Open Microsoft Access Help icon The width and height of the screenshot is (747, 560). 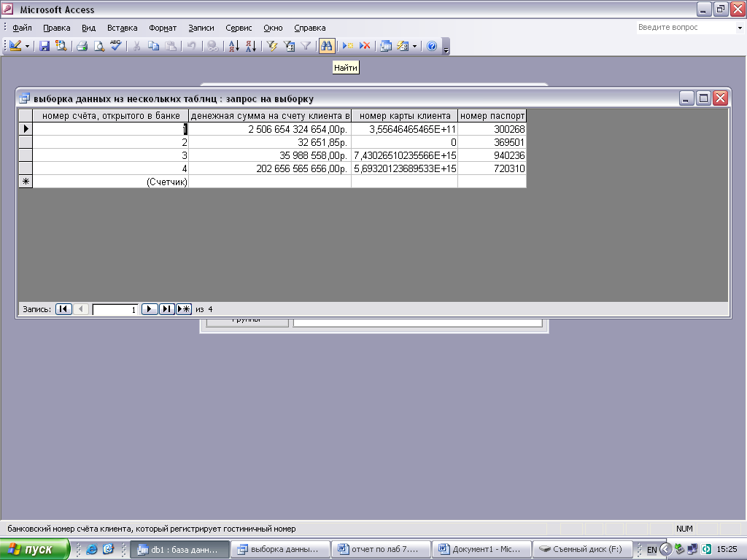click(432, 46)
